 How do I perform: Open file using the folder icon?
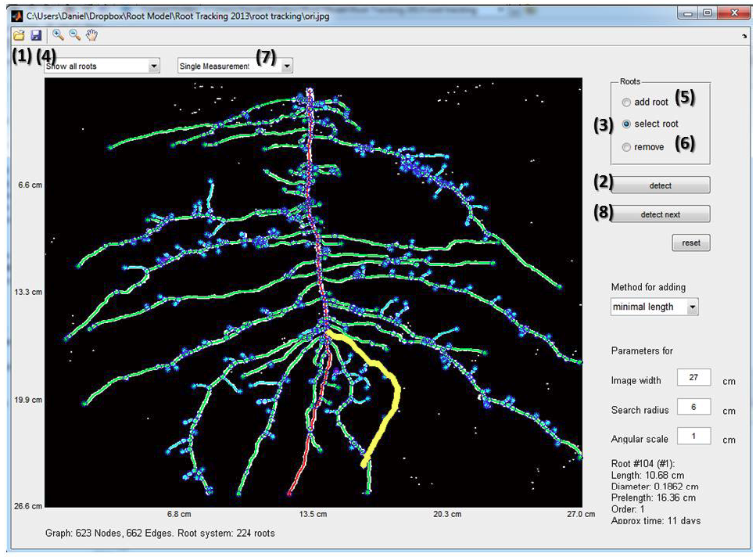point(19,35)
